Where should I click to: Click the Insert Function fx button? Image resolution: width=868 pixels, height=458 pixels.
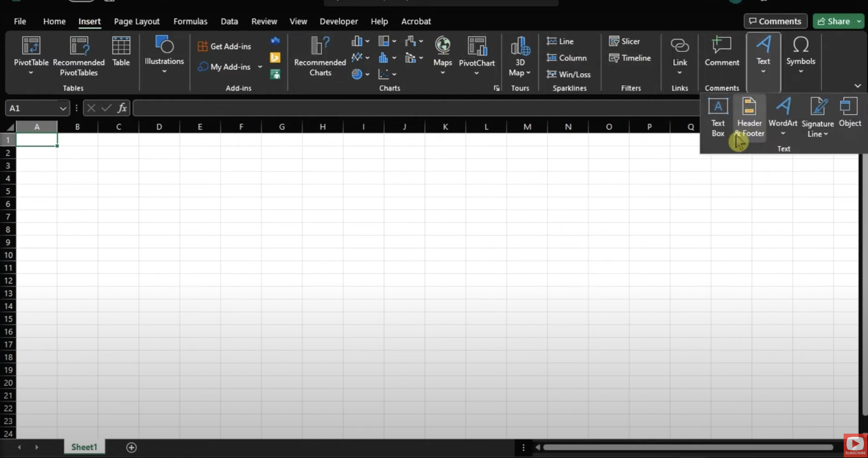[x=122, y=108]
